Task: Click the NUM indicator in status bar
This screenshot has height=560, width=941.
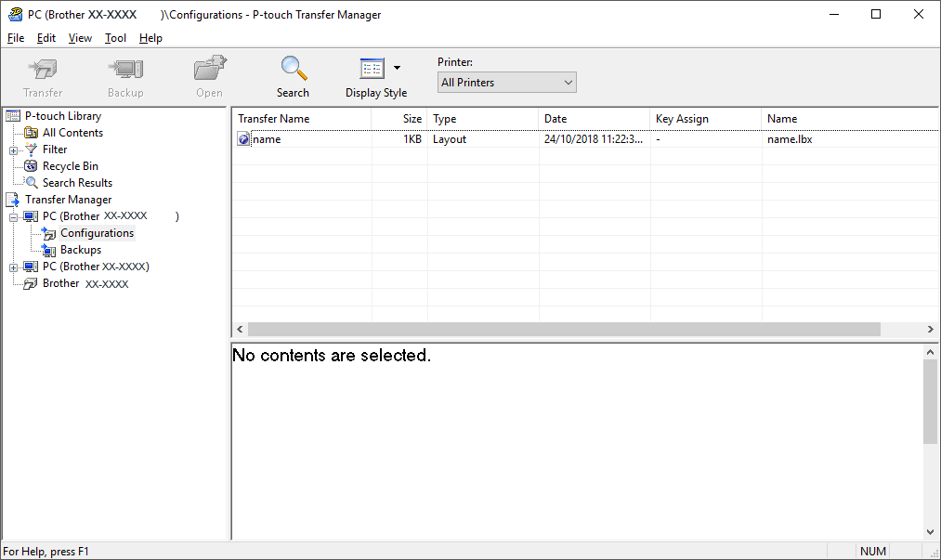Action: (873, 551)
